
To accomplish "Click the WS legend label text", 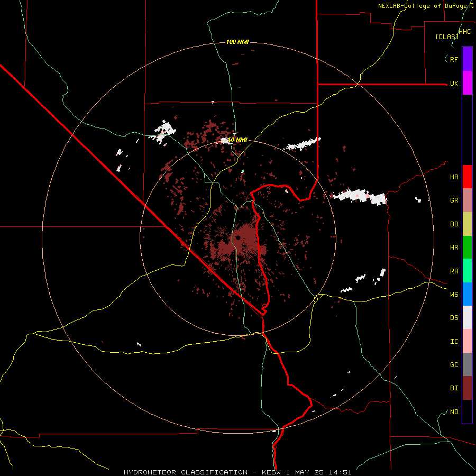I will coord(454,294).
